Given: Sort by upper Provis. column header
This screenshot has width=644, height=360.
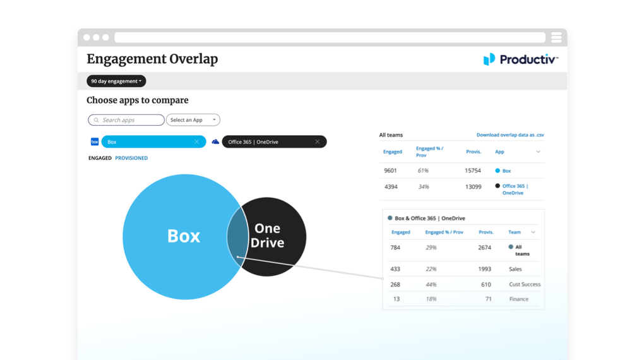Looking at the screenshot, I should point(474,152).
